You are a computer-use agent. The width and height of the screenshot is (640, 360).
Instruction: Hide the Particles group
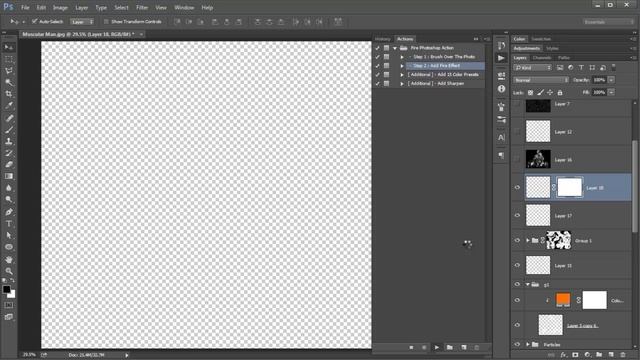pyautogui.click(x=517, y=344)
